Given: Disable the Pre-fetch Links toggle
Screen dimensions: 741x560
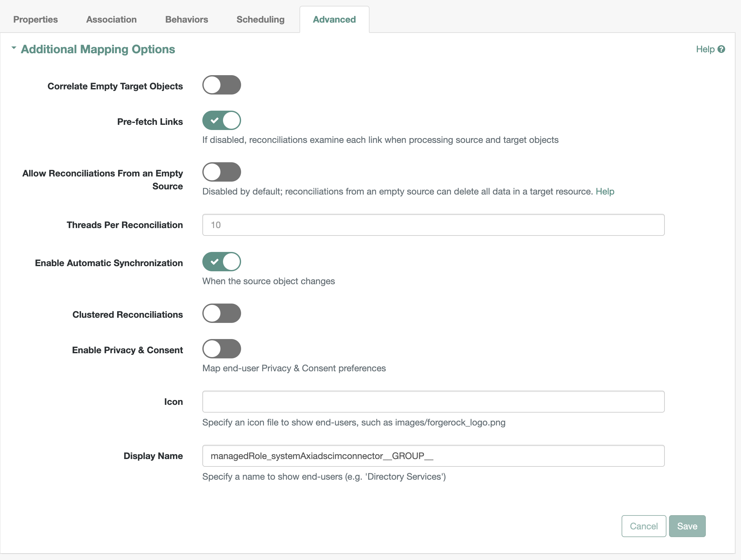Looking at the screenshot, I should click(221, 121).
